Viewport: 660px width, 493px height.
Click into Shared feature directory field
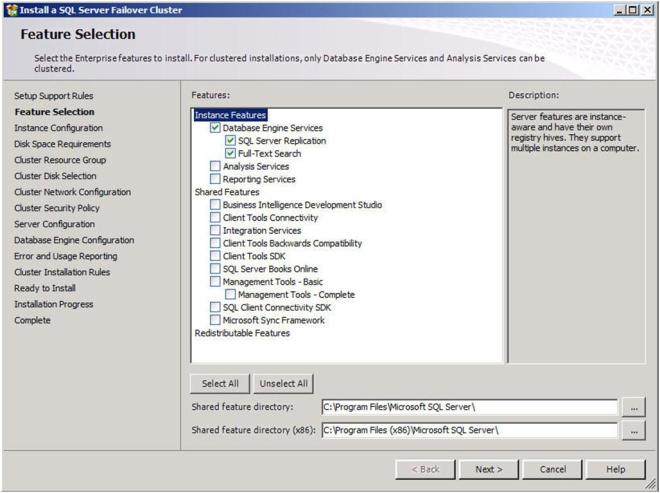[x=468, y=408]
